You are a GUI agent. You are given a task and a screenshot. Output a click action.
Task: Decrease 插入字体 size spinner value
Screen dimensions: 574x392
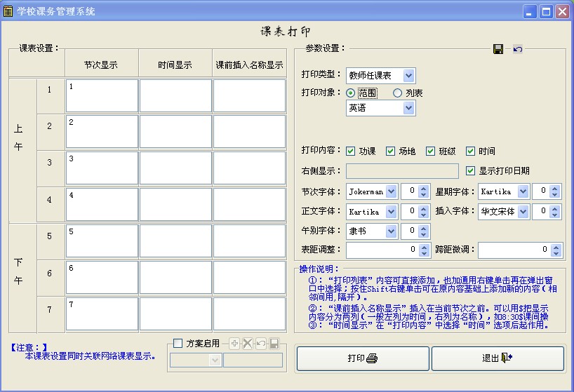(555, 215)
